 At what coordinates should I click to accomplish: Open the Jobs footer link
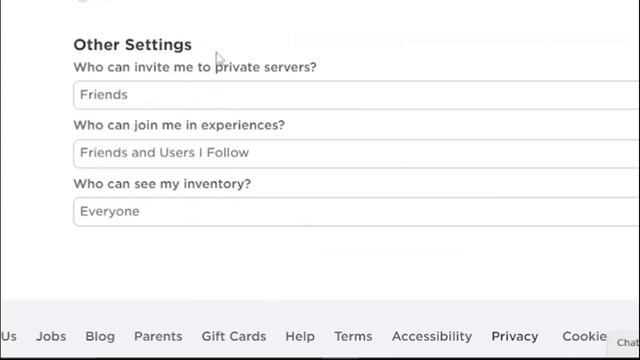(x=51, y=336)
